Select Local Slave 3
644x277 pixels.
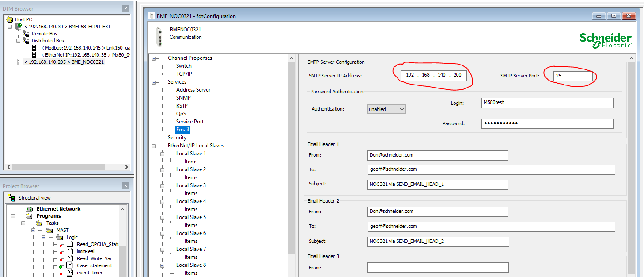191,185
